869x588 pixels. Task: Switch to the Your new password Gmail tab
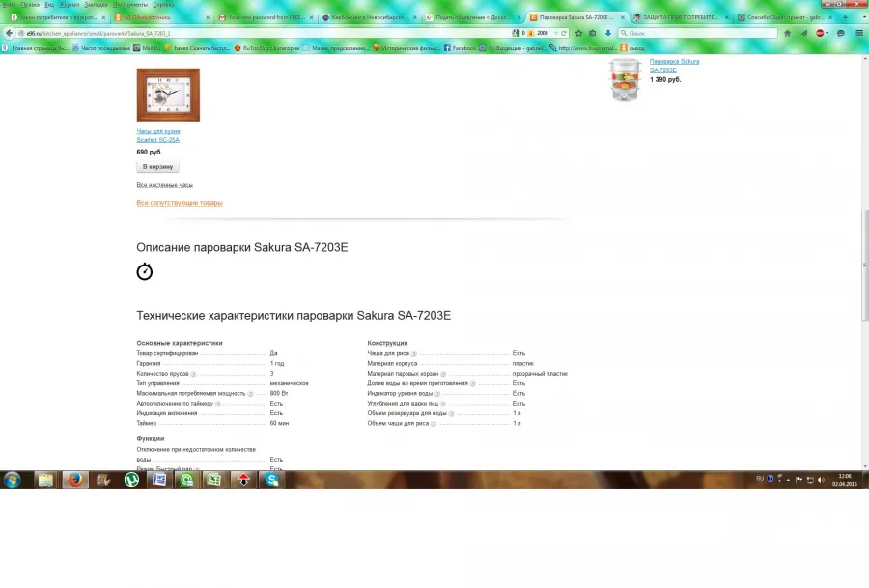266,17
